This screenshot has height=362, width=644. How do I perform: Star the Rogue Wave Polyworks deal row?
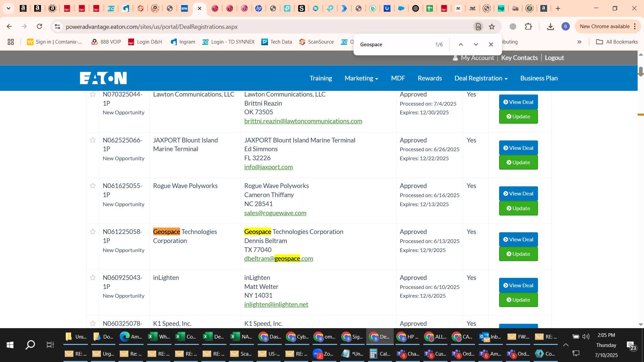click(x=93, y=186)
